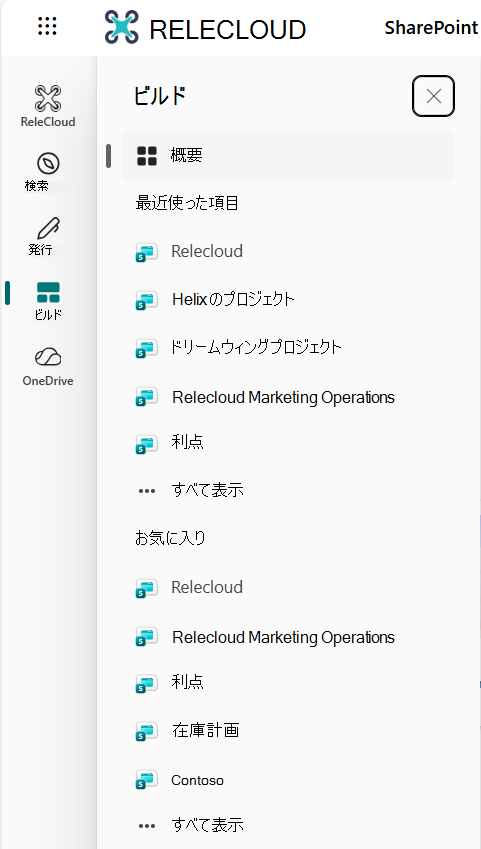Open the app launcher waffle icon
The width and height of the screenshot is (481, 849).
coord(48,26)
